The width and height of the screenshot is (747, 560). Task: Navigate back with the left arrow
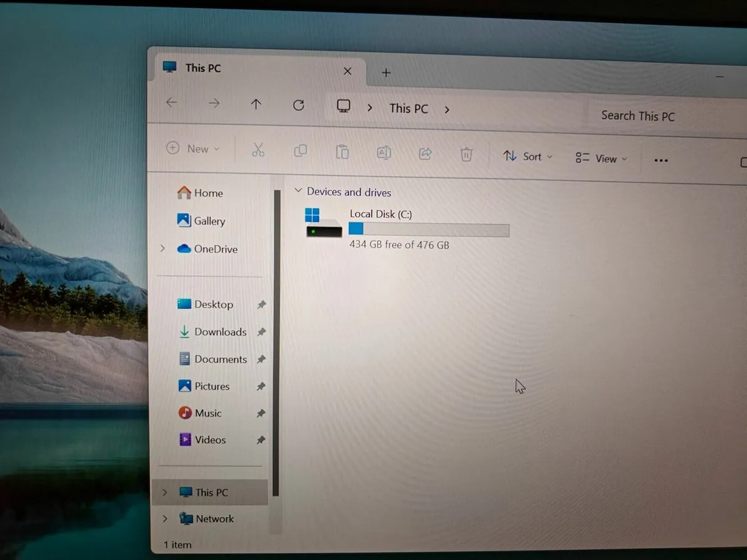172,103
